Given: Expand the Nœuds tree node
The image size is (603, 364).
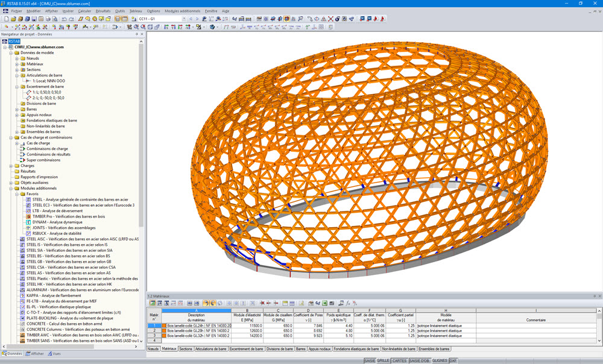Looking at the screenshot, I should click(x=17, y=58).
